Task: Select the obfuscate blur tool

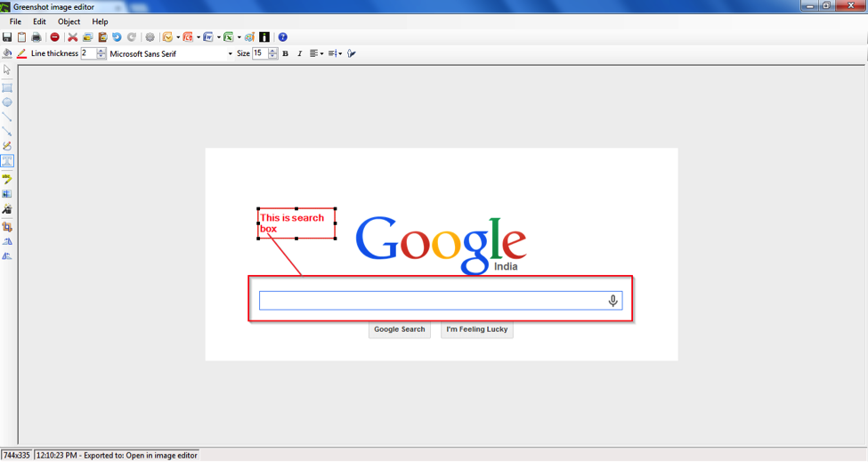Action: point(7,194)
